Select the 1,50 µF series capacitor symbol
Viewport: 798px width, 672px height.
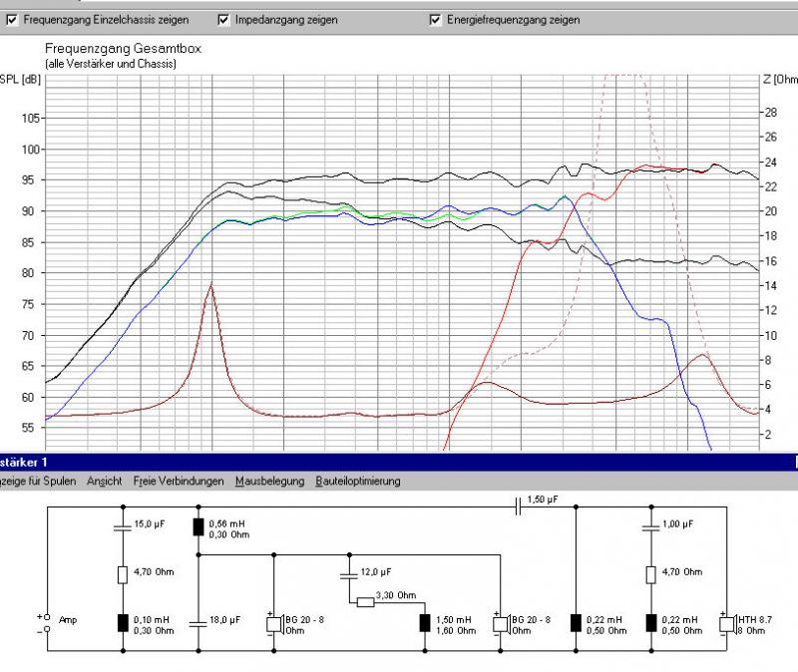[x=518, y=506]
